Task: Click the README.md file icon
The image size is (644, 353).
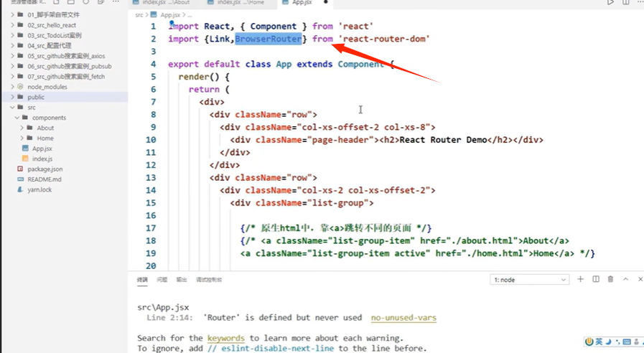Action: point(20,179)
